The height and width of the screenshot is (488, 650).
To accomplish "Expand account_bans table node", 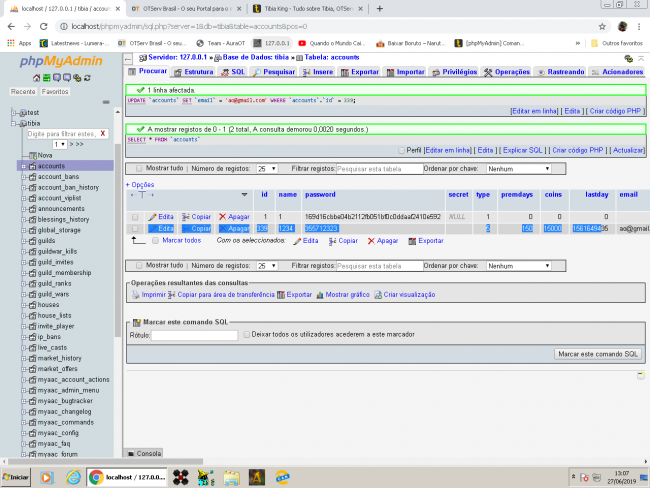I will tap(24, 177).
